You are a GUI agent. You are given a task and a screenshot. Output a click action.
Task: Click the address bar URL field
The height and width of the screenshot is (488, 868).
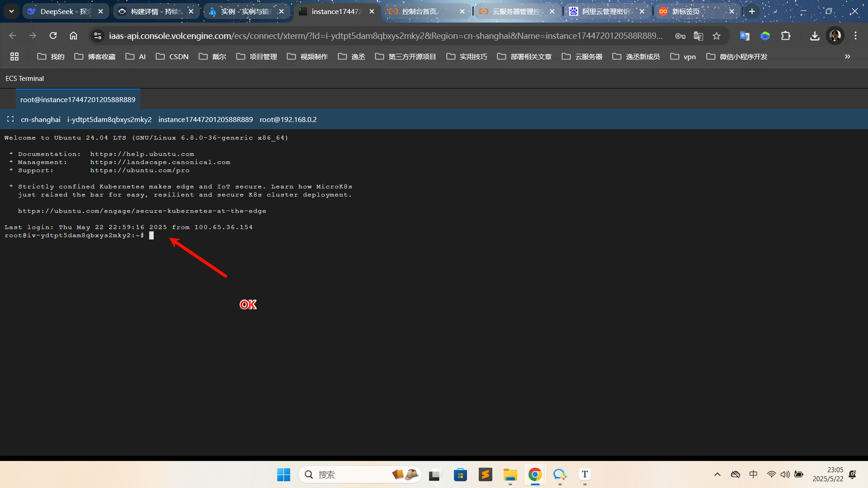[384, 36]
